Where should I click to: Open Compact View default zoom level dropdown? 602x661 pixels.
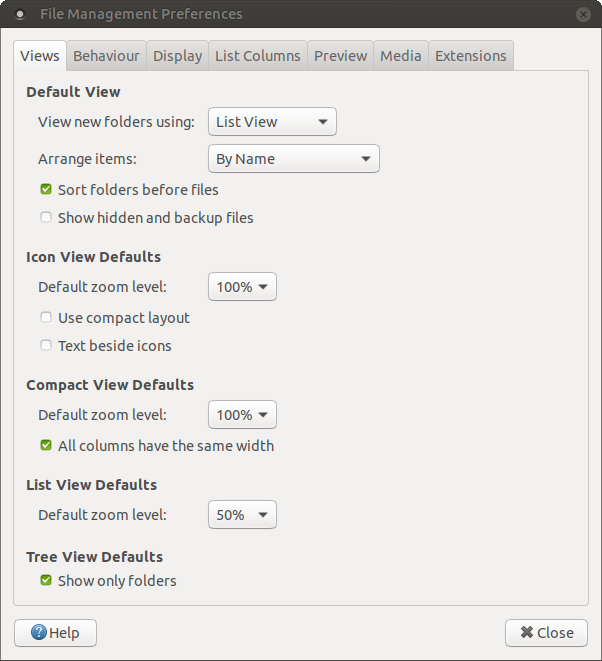242,415
